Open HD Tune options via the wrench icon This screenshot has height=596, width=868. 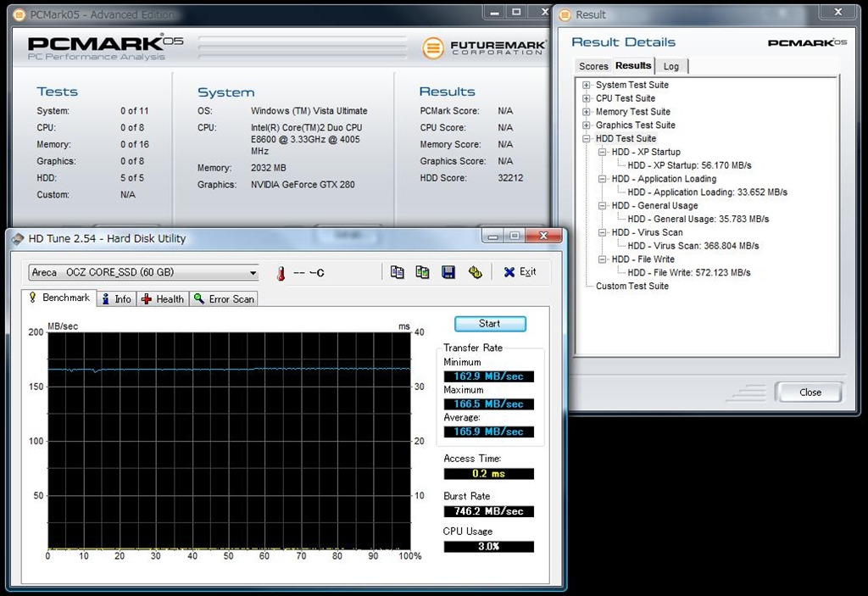[475, 272]
